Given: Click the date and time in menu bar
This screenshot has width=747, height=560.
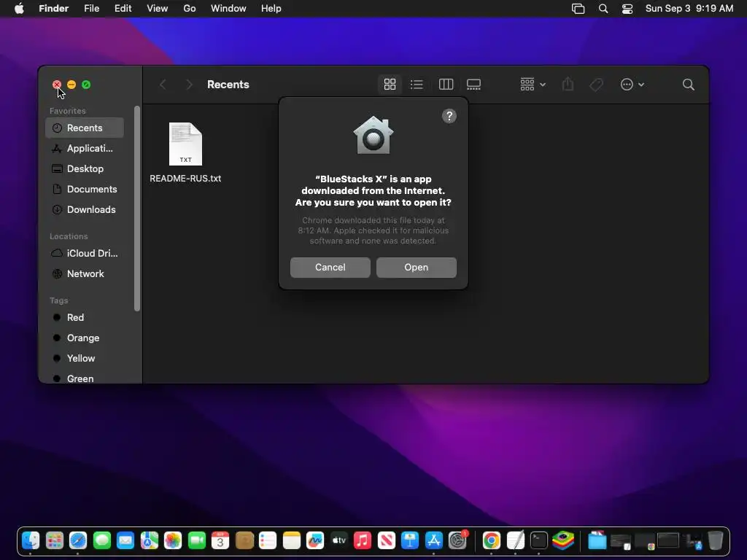Looking at the screenshot, I should pyautogui.click(x=689, y=8).
